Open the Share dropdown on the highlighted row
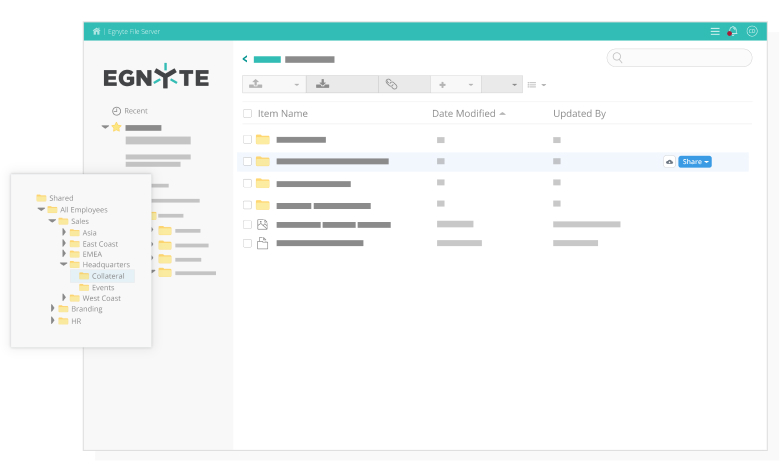 tap(695, 162)
